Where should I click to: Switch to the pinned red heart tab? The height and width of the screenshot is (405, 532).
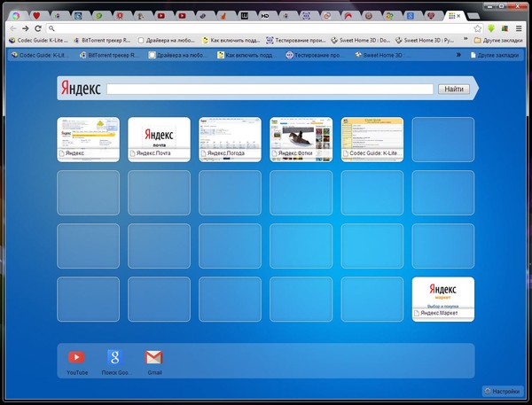[x=36, y=16]
